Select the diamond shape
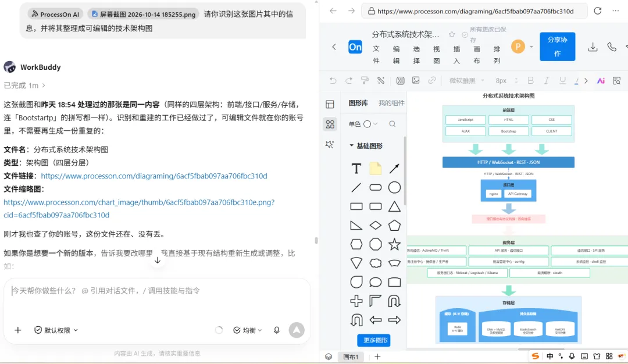The height and width of the screenshot is (364, 628). 375,226
